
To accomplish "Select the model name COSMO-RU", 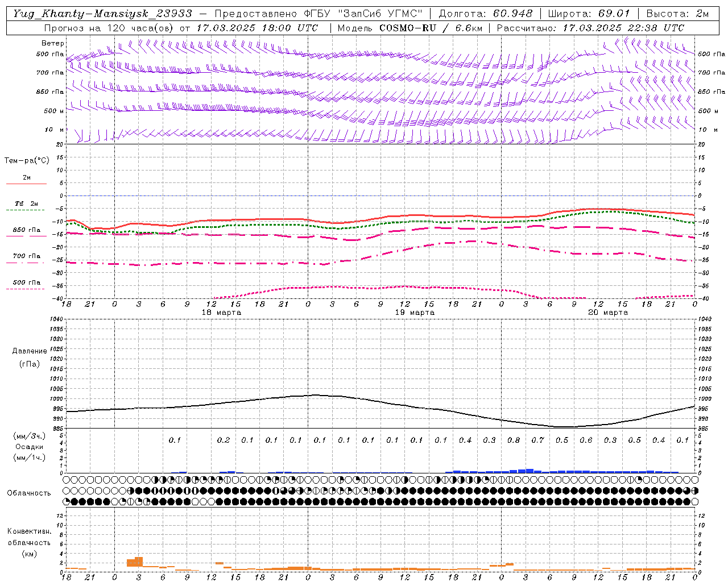I will click(408, 28).
